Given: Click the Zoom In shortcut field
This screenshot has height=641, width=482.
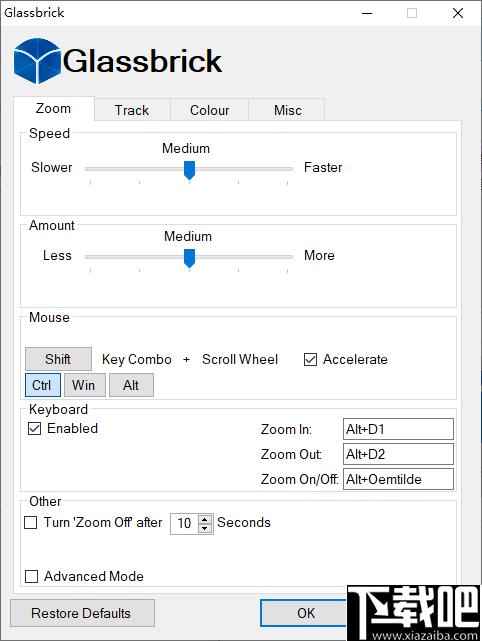Looking at the screenshot, I should (x=398, y=429).
